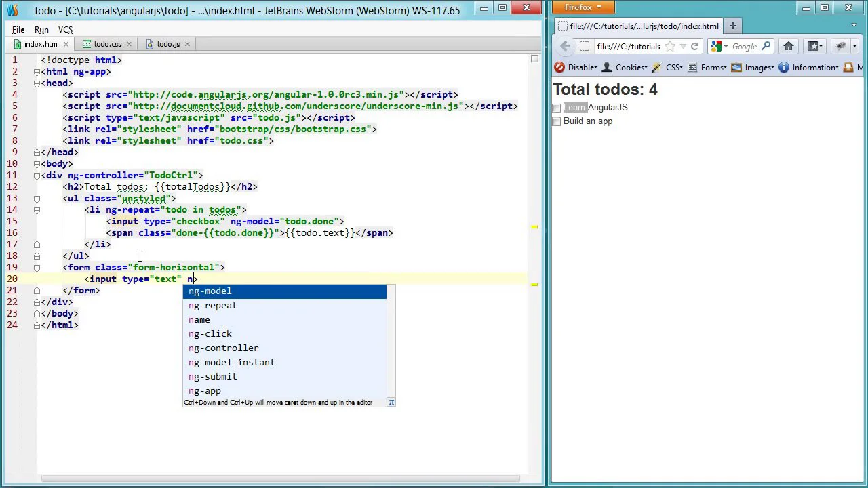Switch to the todo.js tab
Viewport: 868px width, 488px height.
click(167, 44)
